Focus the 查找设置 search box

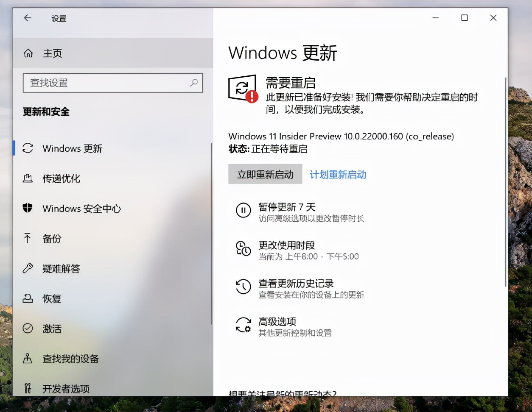113,83
